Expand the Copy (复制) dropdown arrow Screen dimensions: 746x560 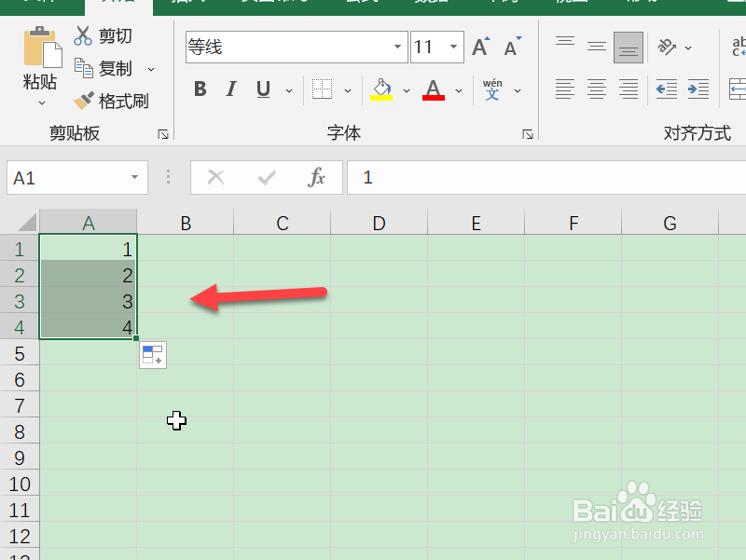[x=151, y=69]
